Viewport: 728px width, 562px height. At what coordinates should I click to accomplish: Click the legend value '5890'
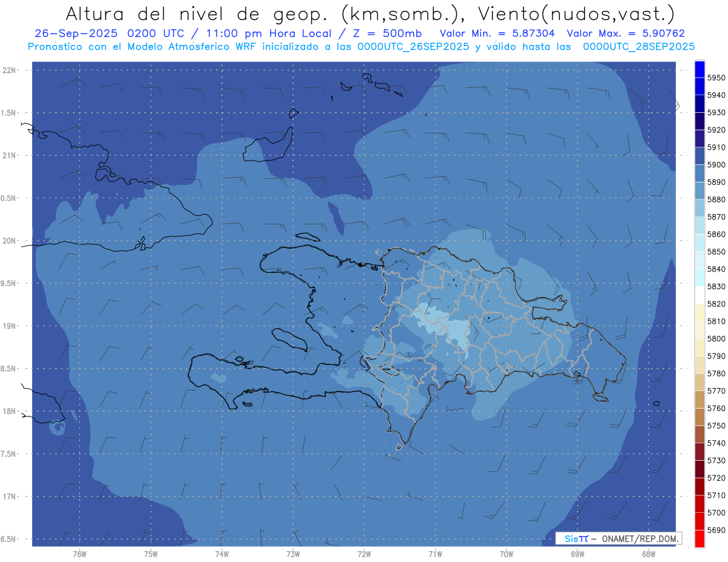(x=716, y=182)
